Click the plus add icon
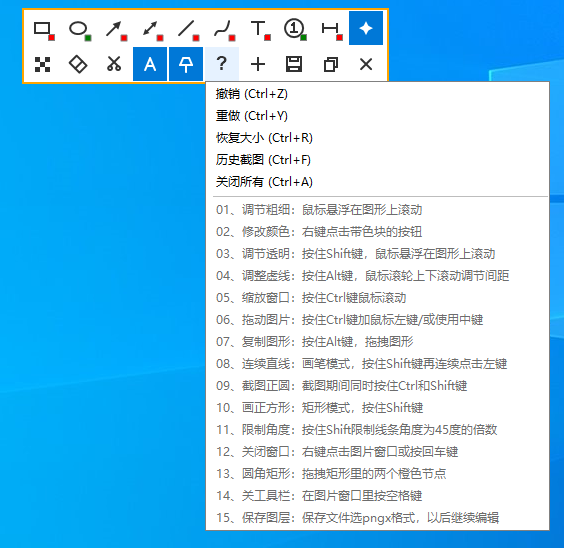Screen dimensions: 564x548 [258, 64]
